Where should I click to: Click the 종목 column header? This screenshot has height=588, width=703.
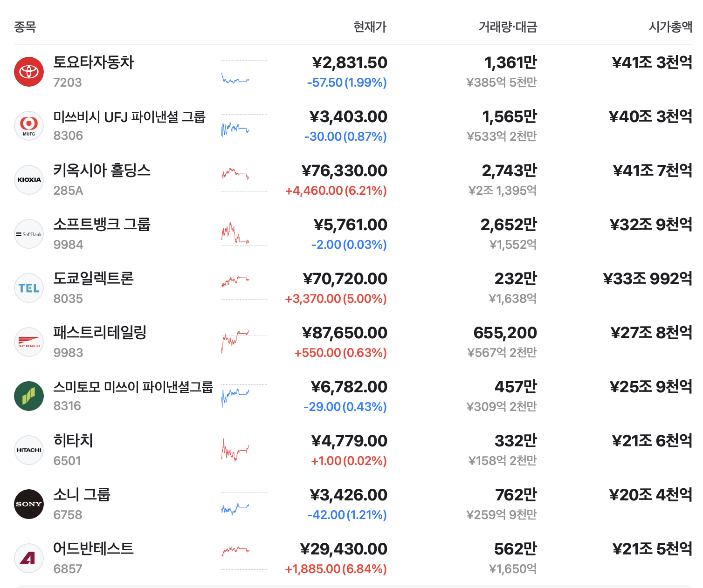[x=25, y=27]
